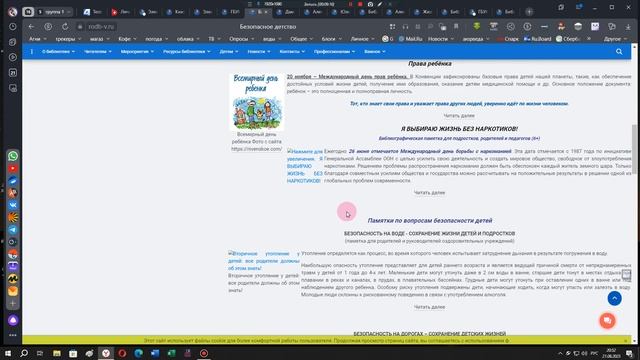Expand the 'Читателям' site menu
The height and width of the screenshot is (360, 640).
coord(98,52)
